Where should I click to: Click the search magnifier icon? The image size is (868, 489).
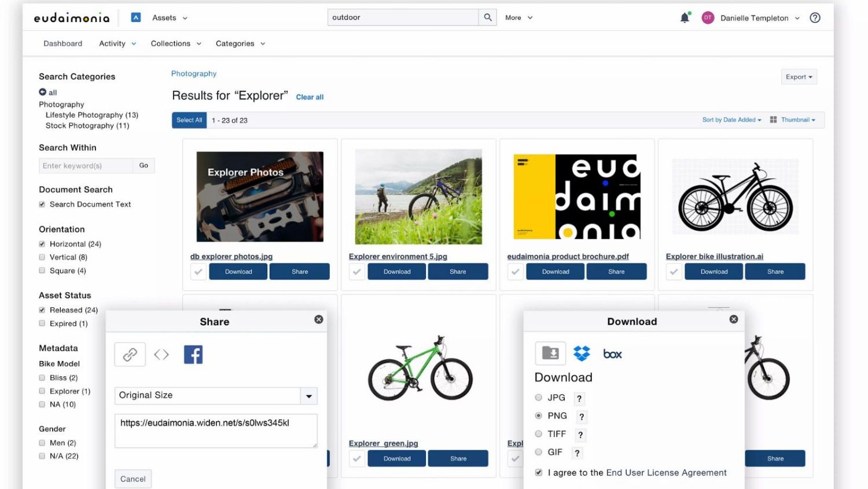coord(488,17)
